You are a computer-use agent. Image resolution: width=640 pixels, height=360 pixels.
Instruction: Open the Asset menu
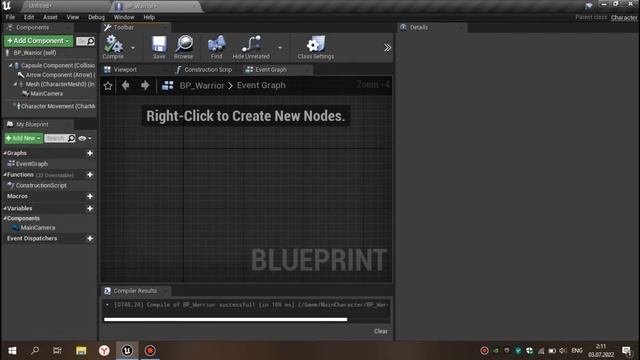coord(50,17)
